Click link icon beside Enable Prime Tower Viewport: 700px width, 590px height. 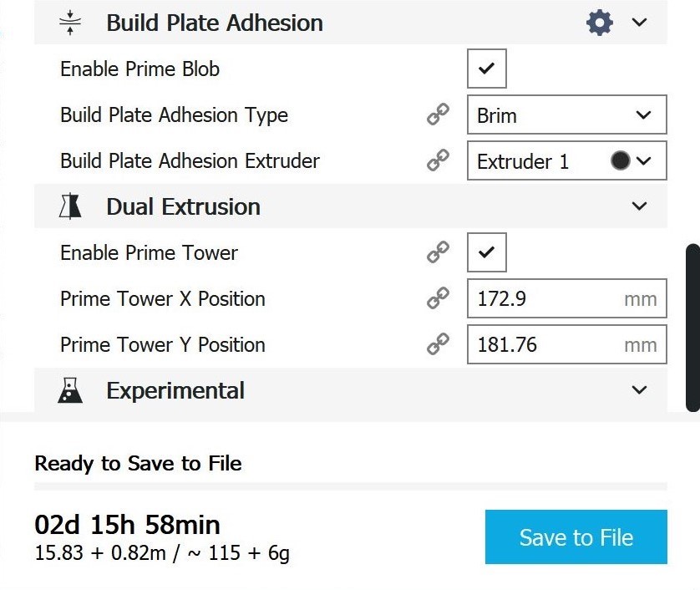coord(438,252)
